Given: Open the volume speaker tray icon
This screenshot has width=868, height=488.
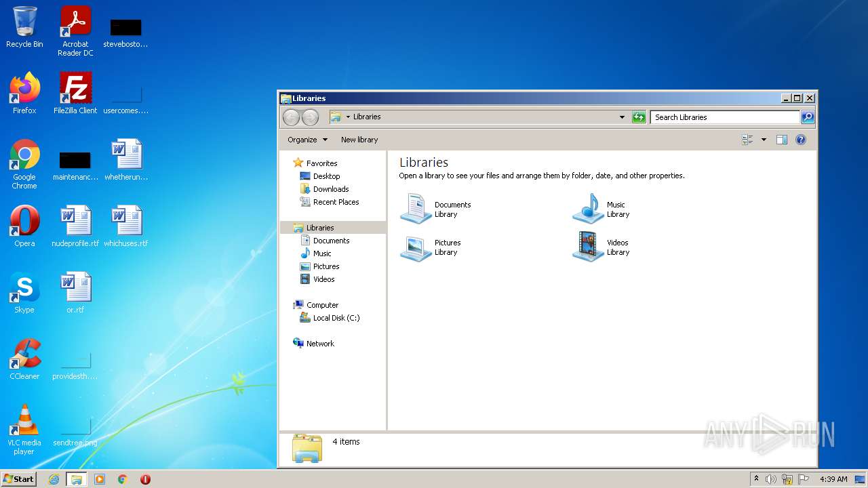Looking at the screenshot, I should point(771,479).
